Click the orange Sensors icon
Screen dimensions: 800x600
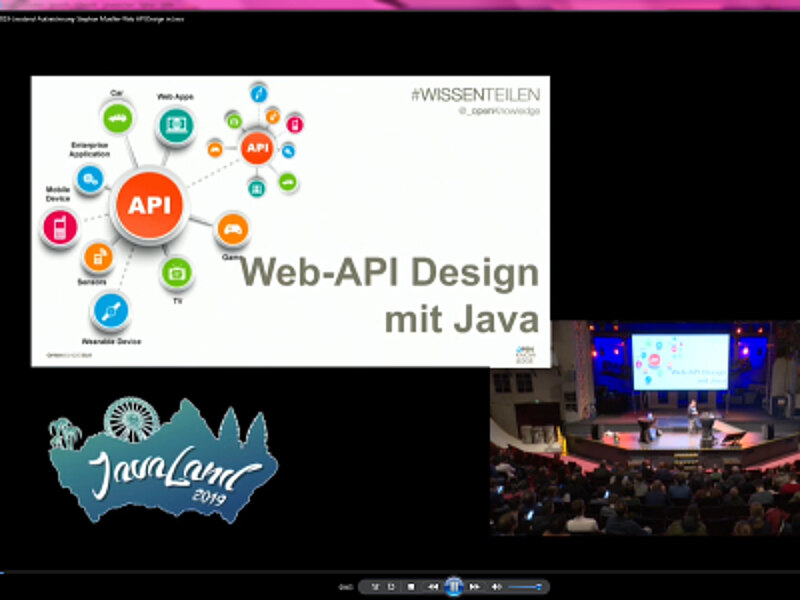coord(98,258)
